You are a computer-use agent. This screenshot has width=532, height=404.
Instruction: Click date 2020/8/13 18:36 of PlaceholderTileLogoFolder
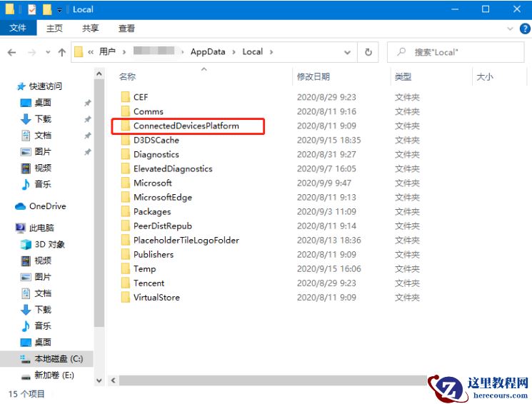click(328, 240)
